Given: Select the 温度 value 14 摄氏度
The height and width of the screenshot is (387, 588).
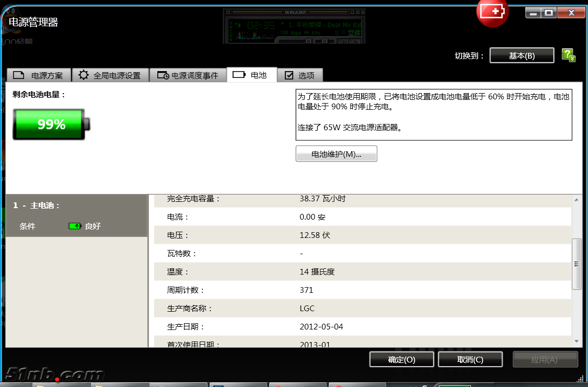Looking at the screenshot, I should [x=317, y=271].
